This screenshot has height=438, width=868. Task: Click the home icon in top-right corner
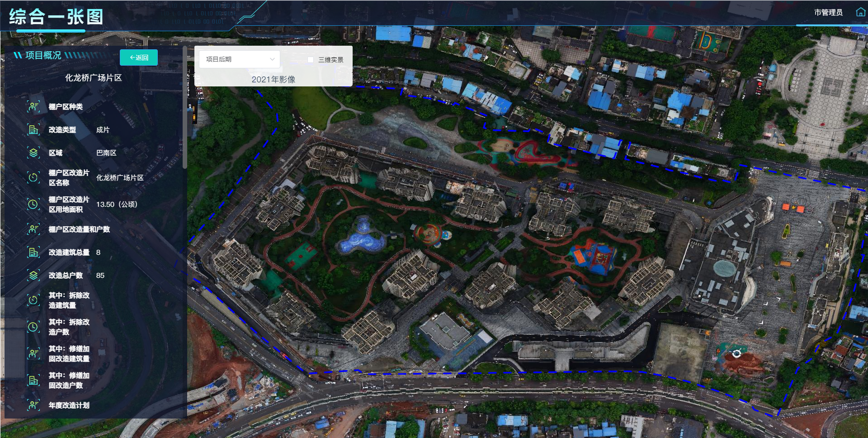(x=860, y=12)
